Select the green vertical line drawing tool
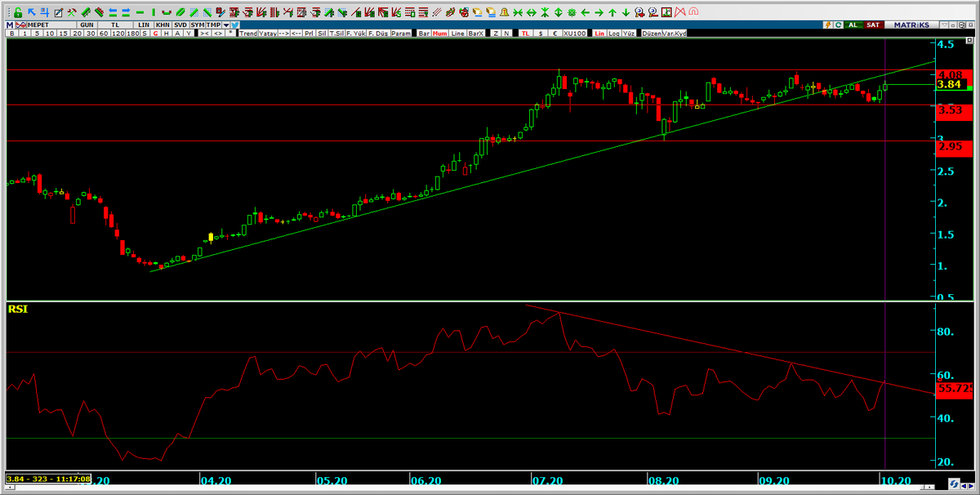The height and width of the screenshot is (495, 980). click(x=154, y=12)
